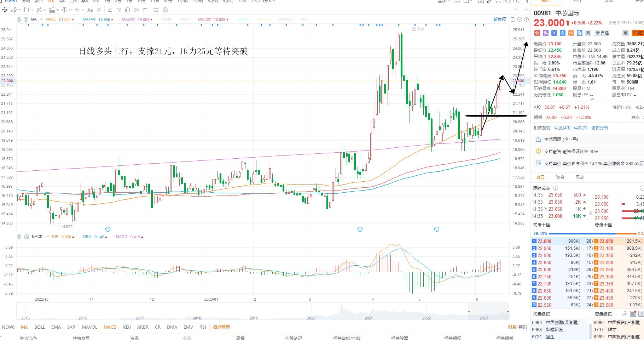Click the historical range navigator timeline
644x340 pixels.
pyautogui.click(x=263, y=311)
